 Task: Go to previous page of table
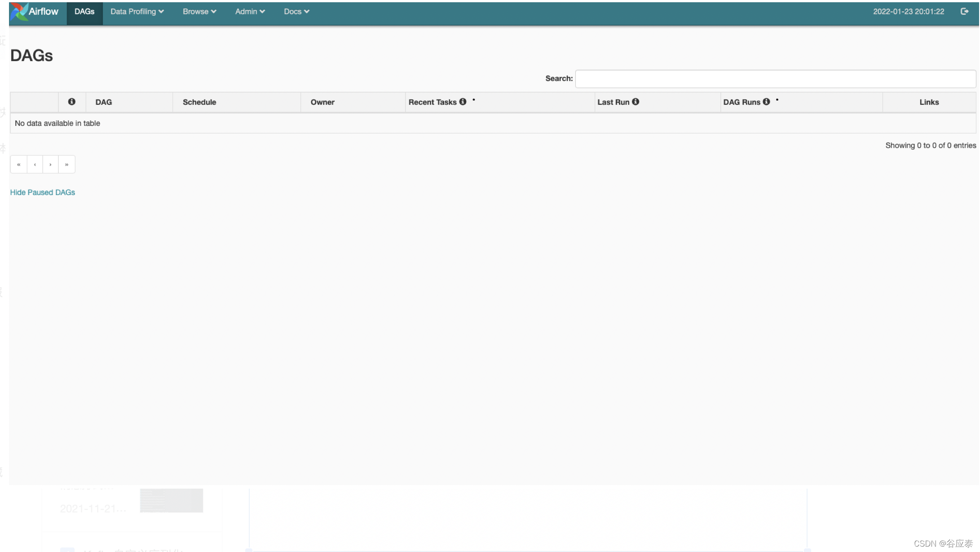tap(35, 165)
